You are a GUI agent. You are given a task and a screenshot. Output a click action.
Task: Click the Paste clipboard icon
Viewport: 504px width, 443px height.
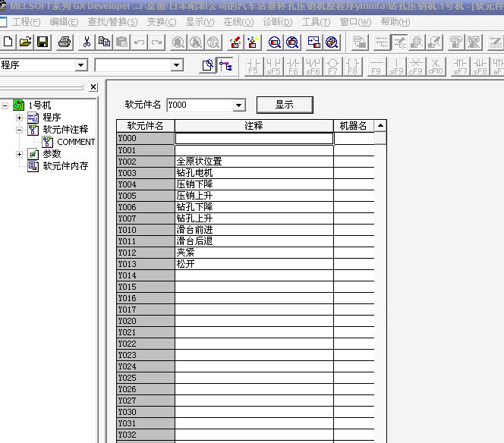pos(121,42)
